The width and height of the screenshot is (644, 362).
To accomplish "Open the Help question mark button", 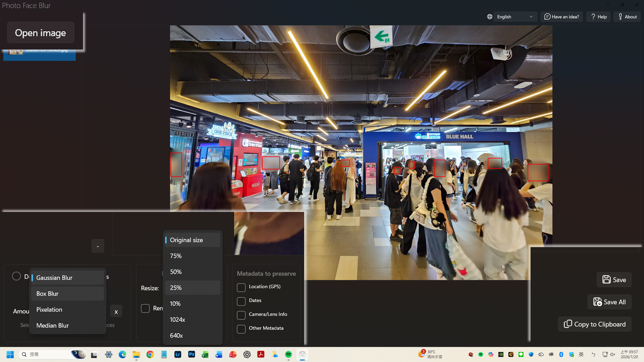I will (598, 17).
